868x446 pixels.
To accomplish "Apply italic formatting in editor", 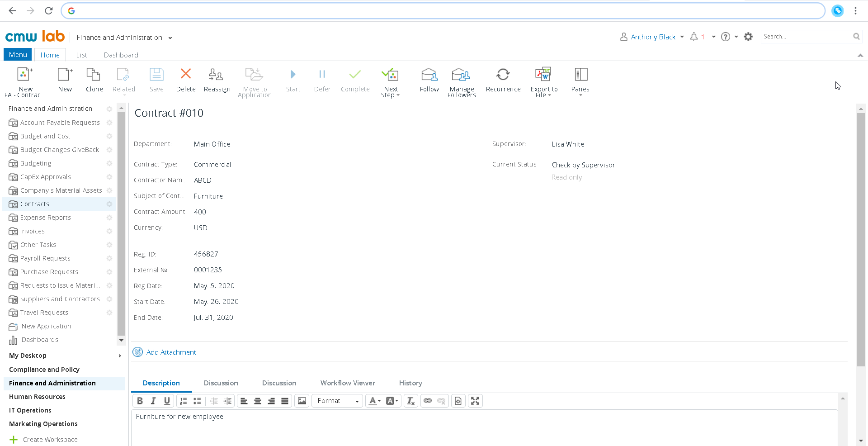I will pyautogui.click(x=153, y=401).
